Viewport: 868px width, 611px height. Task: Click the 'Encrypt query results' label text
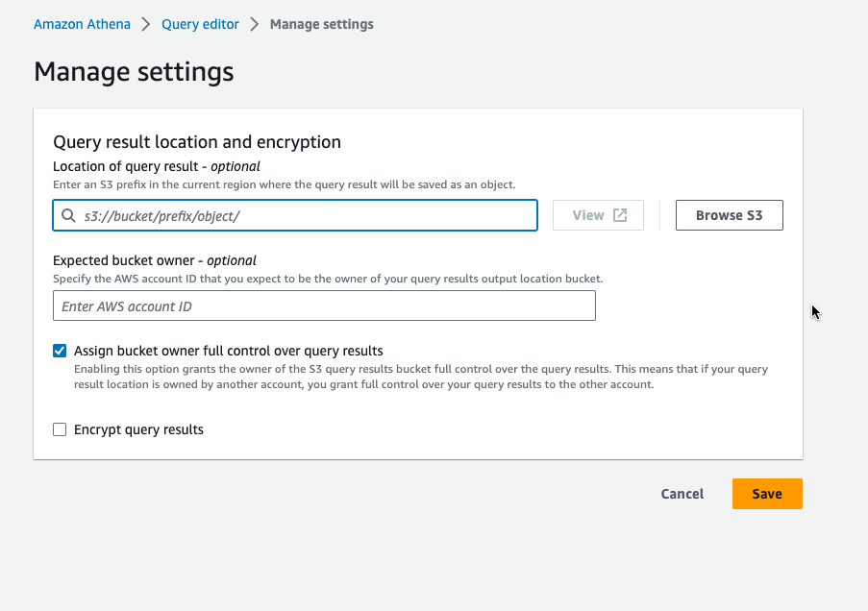pyautogui.click(x=138, y=429)
